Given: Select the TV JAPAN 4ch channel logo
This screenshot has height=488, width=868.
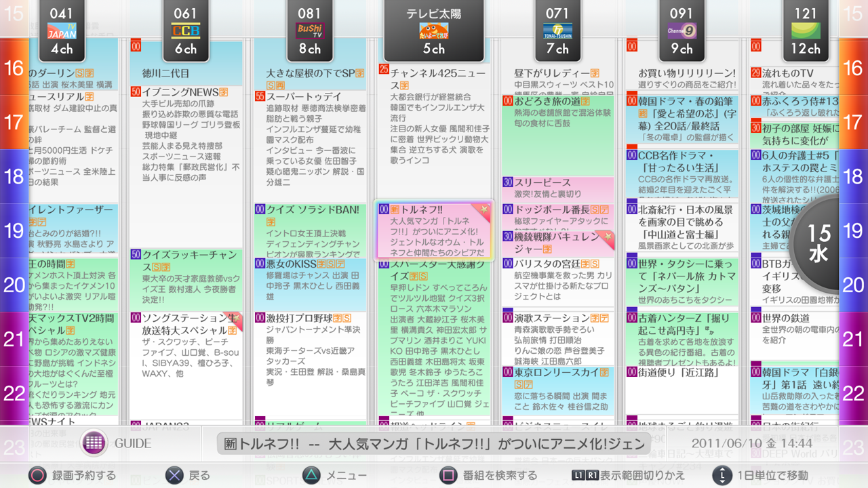Looking at the screenshot, I should [62, 31].
